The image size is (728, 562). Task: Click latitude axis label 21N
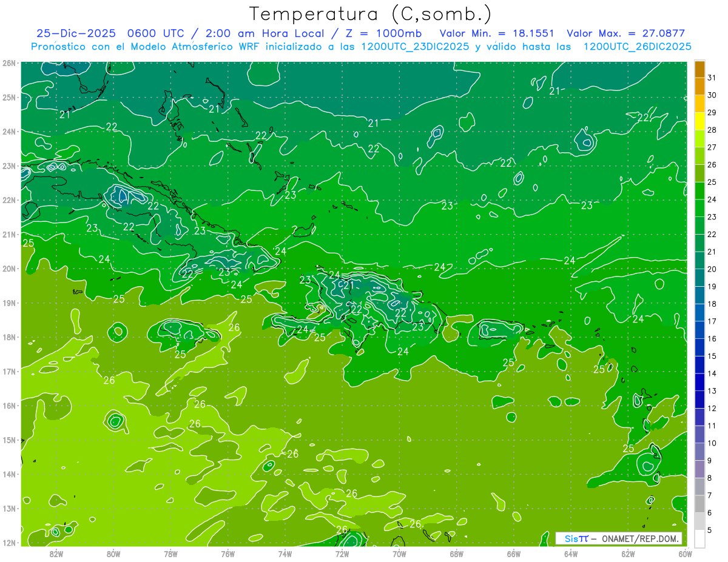8,234
